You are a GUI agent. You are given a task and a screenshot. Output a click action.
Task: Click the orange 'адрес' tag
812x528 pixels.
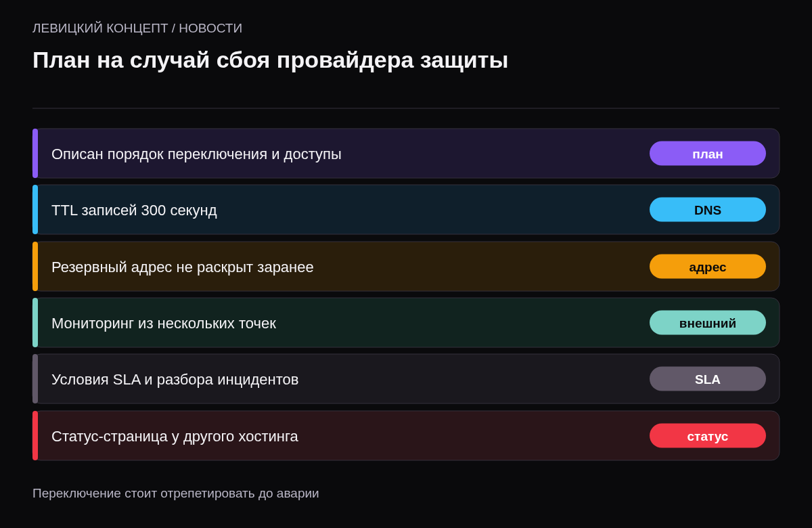pyautogui.click(x=708, y=267)
